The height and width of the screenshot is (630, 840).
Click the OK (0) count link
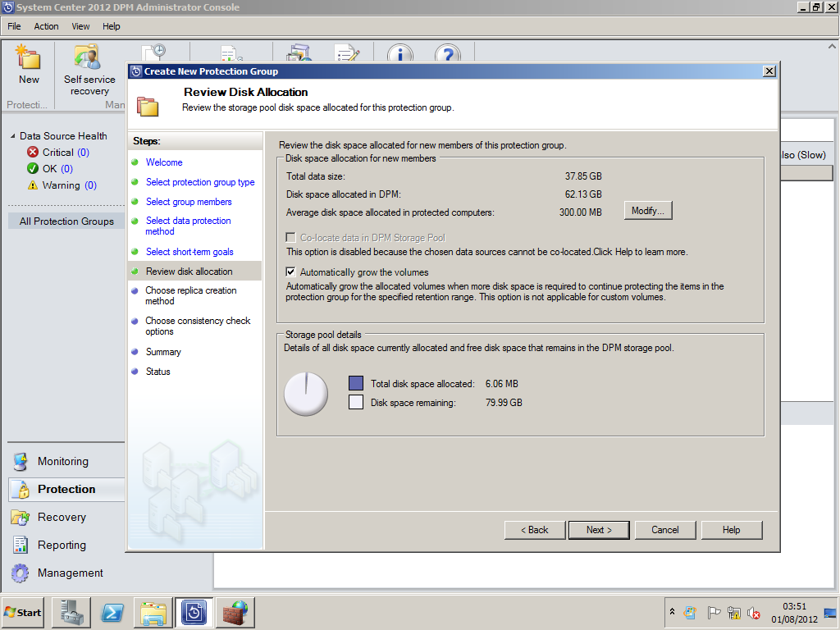[x=66, y=169]
